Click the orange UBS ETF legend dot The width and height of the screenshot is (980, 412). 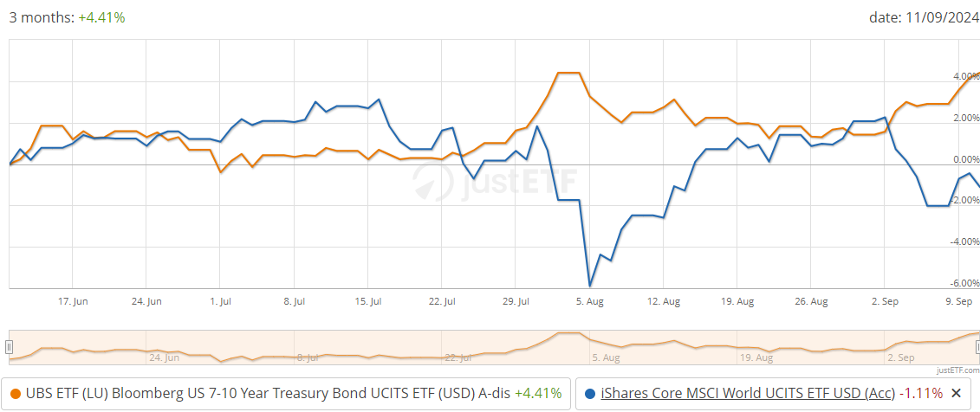tap(15, 394)
